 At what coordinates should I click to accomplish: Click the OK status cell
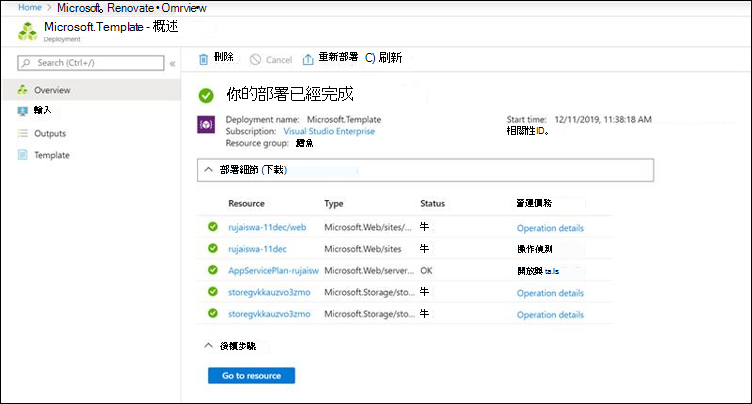[426, 271]
